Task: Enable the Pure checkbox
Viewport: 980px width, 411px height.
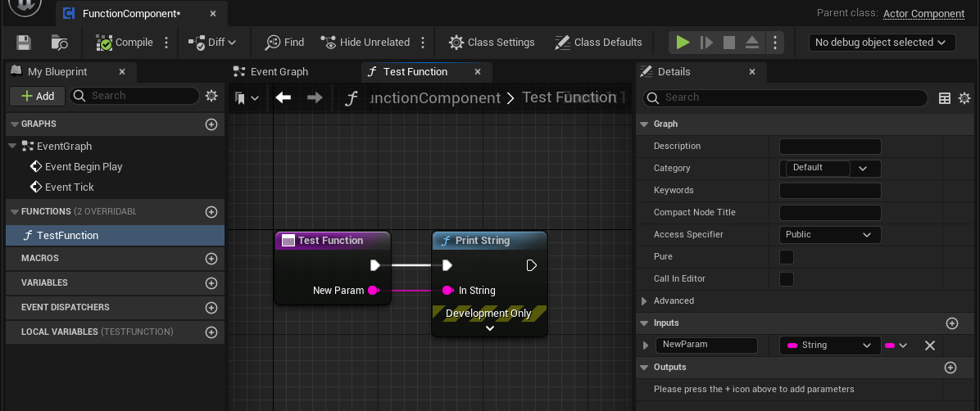Action: coord(786,257)
